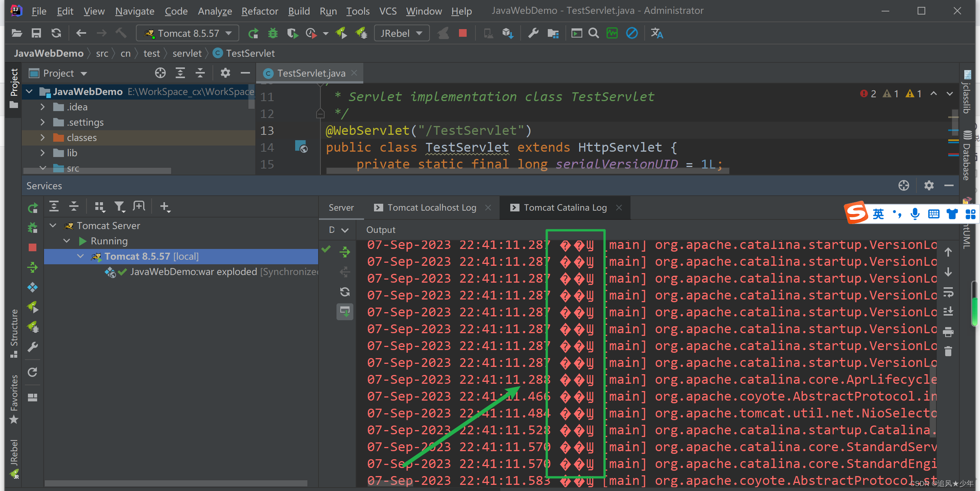980x491 pixels.
Task: Open Services panel gear settings
Action: point(929,186)
